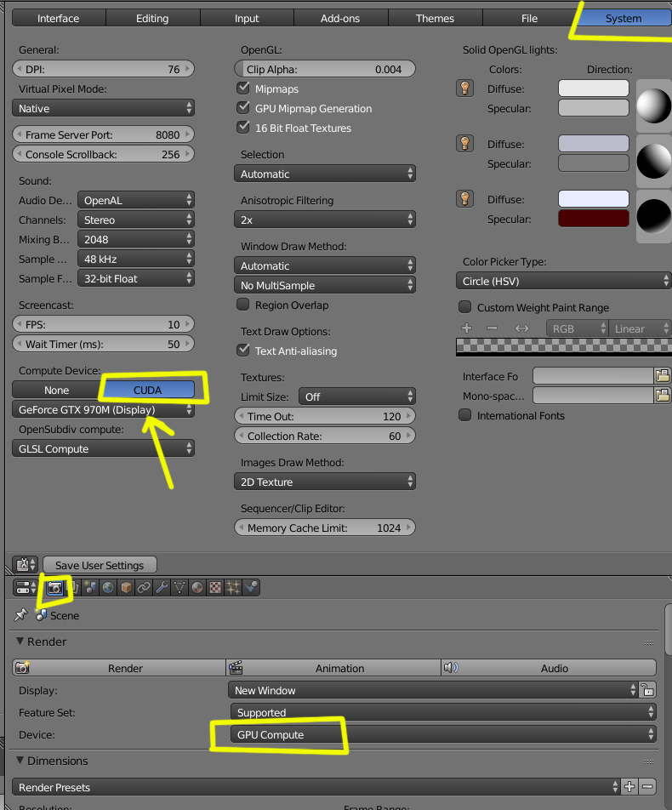The height and width of the screenshot is (810, 672).
Task: Toggle Text Anti-aliasing
Action: [243, 350]
